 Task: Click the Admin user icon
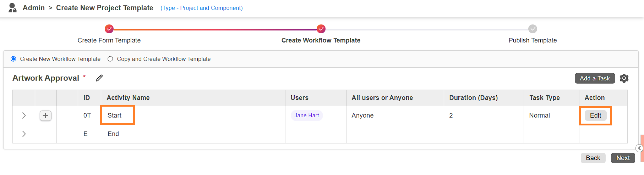[12, 8]
